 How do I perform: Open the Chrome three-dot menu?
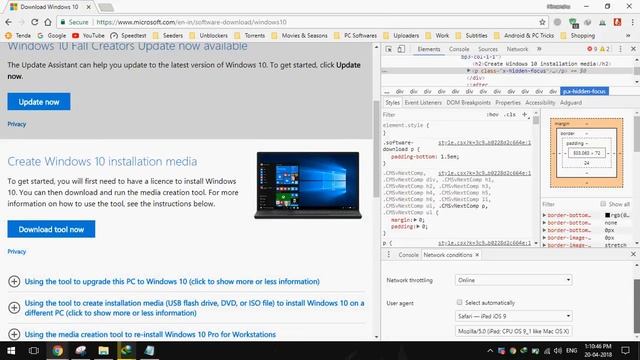tap(632, 22)
